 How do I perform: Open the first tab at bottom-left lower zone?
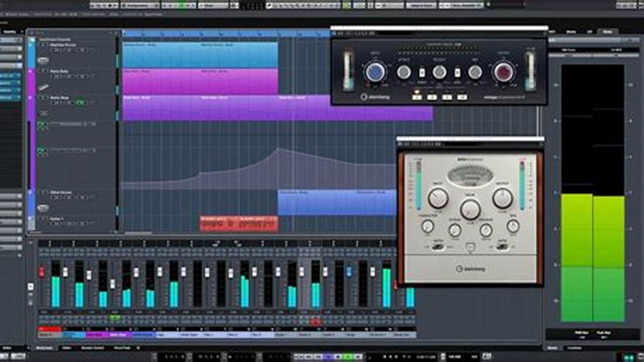pos(44,348)
